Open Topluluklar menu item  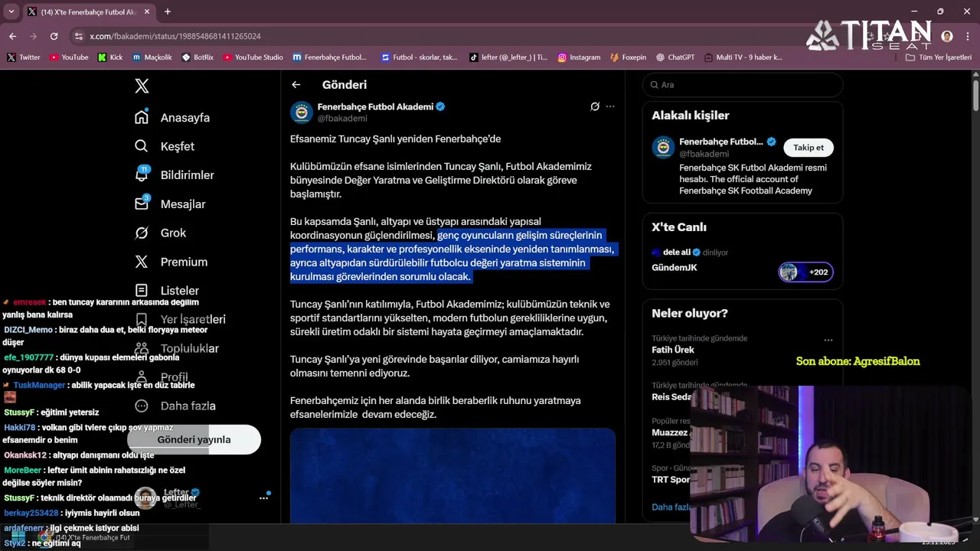click(x=176, y=348)
